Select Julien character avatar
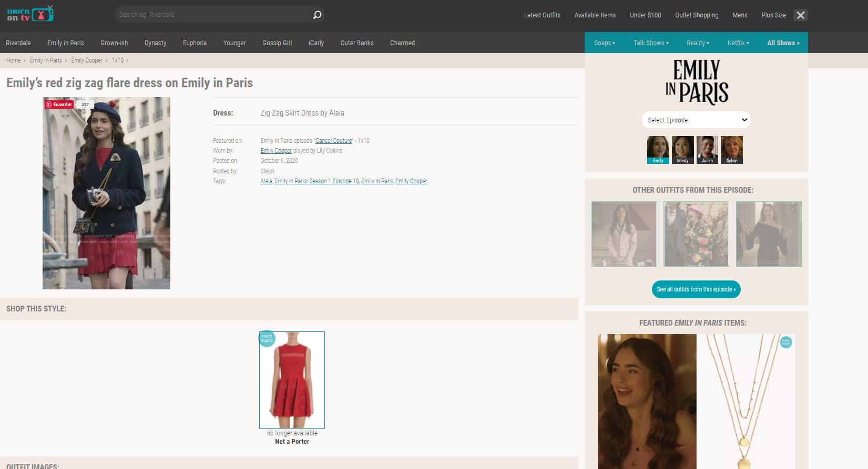The height and width of the screenshot is (469, 868). click(707, 150)
